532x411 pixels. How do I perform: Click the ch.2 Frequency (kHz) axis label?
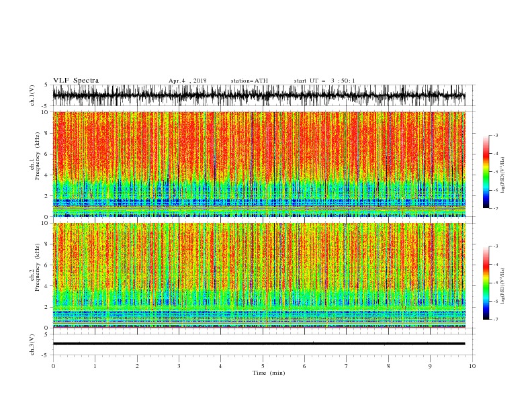tap(35, 267)
